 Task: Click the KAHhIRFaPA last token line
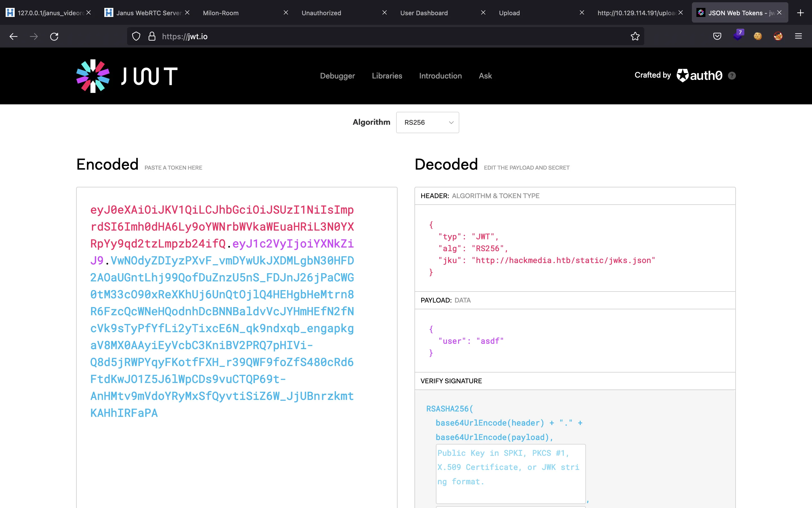click(x=124, y=413)
